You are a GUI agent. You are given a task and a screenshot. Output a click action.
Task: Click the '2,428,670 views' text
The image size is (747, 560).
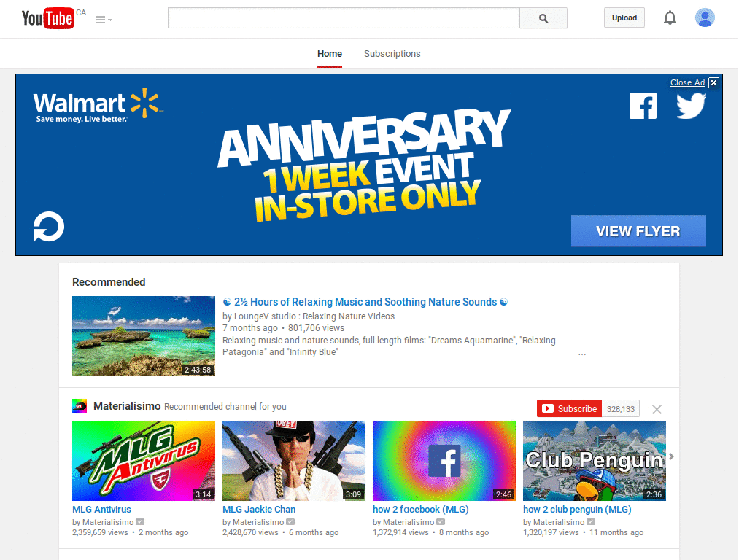click(250, 532)
